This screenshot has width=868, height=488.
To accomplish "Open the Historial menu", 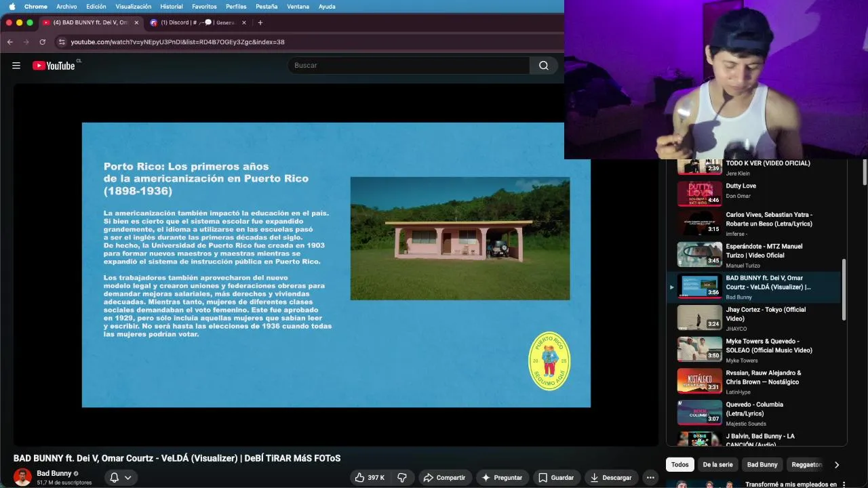I will click(x=172, y=6).
